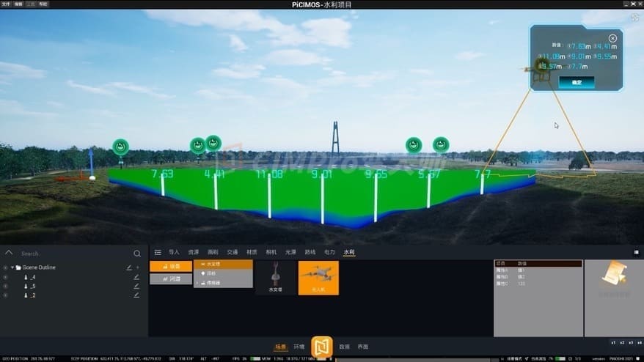Image resolution: width=644 pixels, height=362 pixels.
Task: Click the leftmost green water level marker
Action: click(120, 147)
